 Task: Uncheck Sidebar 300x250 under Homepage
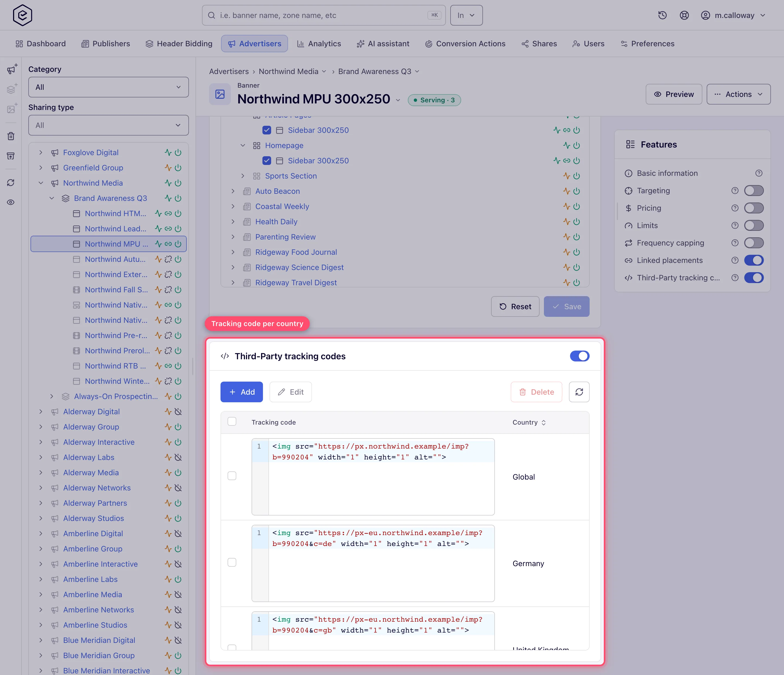[267, 161]
